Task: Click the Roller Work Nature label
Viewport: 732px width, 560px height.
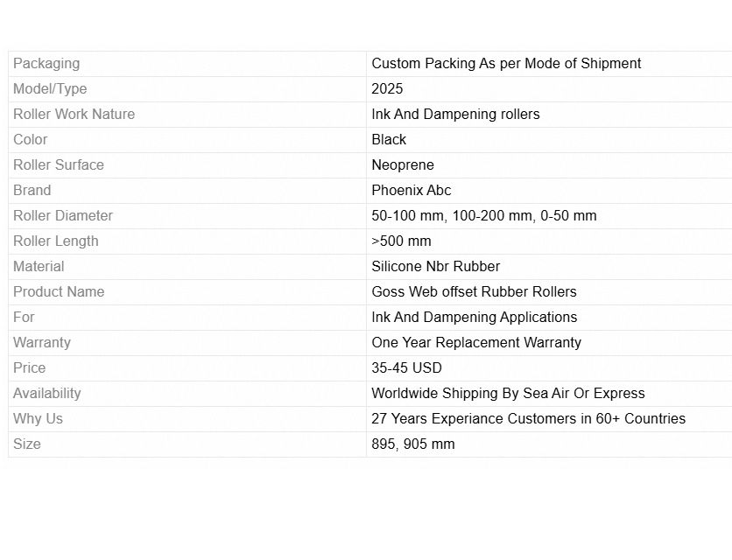Action: pyautogui.click(x=74, y=114)
